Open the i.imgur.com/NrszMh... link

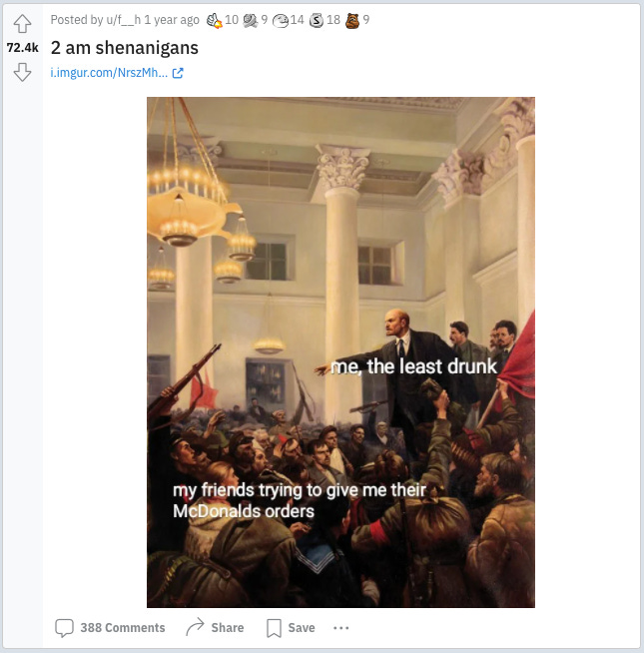109,73
